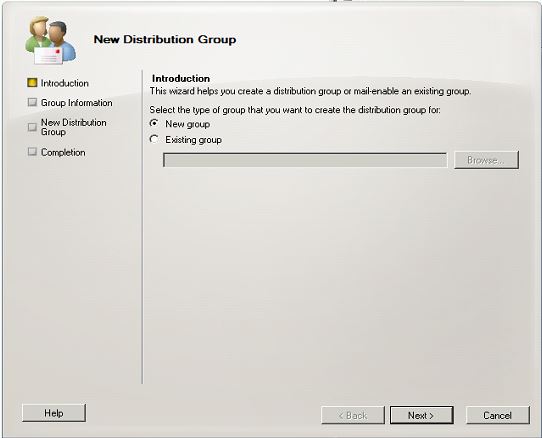542x438 pixels.
Task: Click the disabled Back button
Action: tap(353, 415)
